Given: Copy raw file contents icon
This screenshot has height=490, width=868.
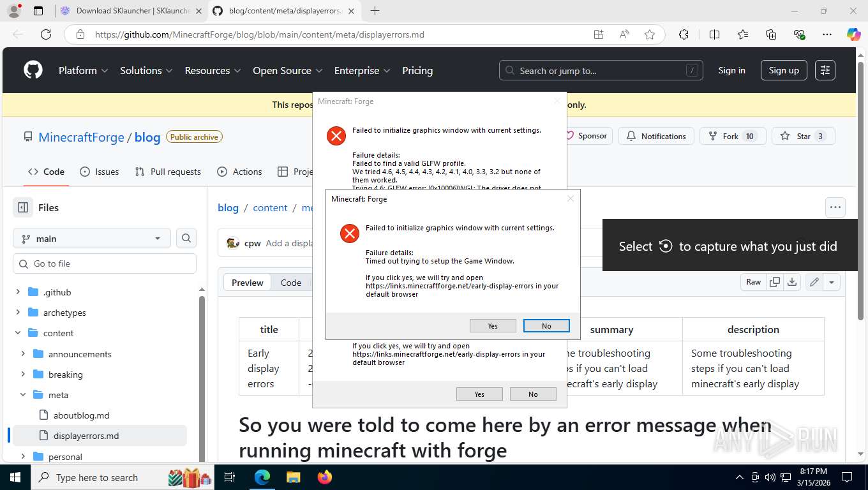Looking at the screenshot, I should tap(775, 282).
